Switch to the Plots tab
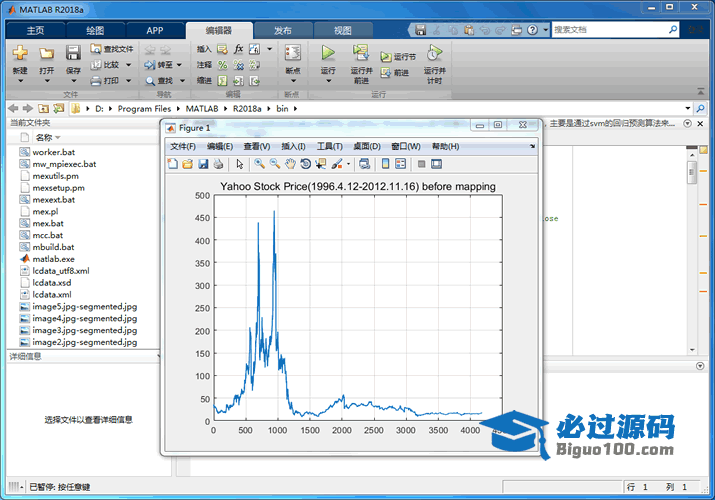The width and height of the screenshot is (715, 500). point(95,31)
